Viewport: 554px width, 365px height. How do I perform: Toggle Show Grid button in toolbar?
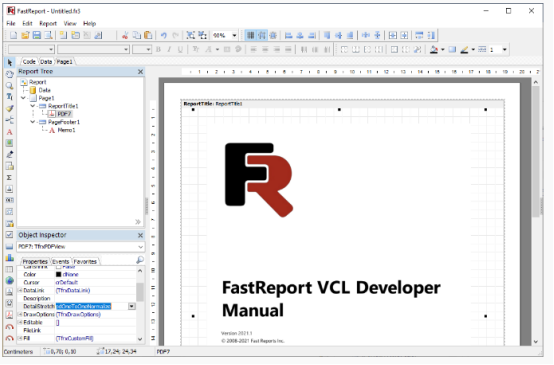coord(251,35)
